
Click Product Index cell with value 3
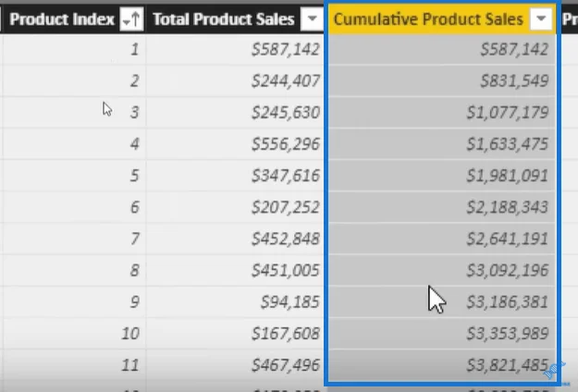[74, 113]
